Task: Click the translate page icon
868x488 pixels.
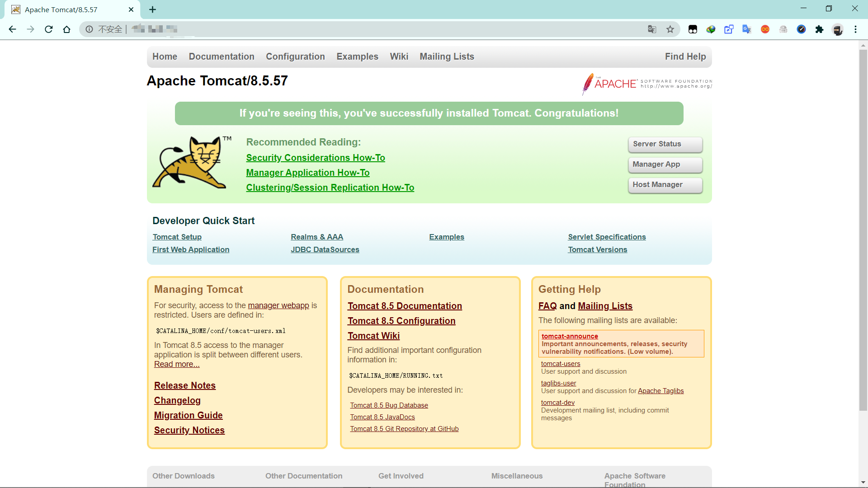Action: coord(652,29)
